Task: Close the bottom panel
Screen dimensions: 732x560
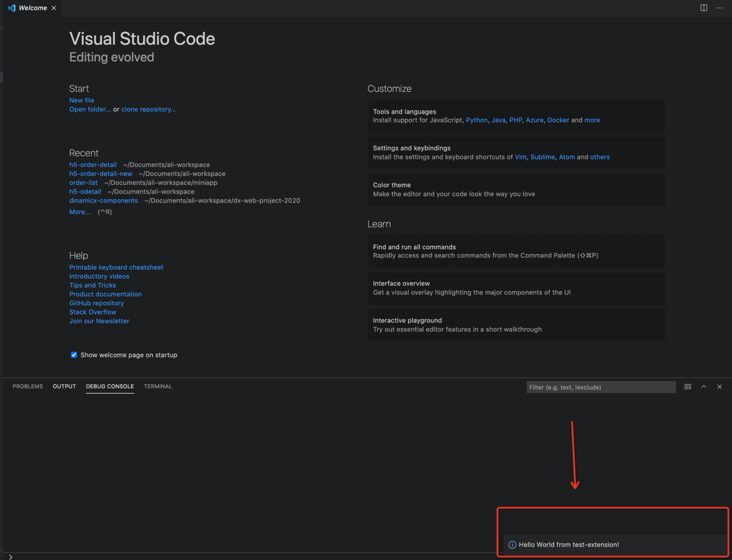Action: pos(719,387)
